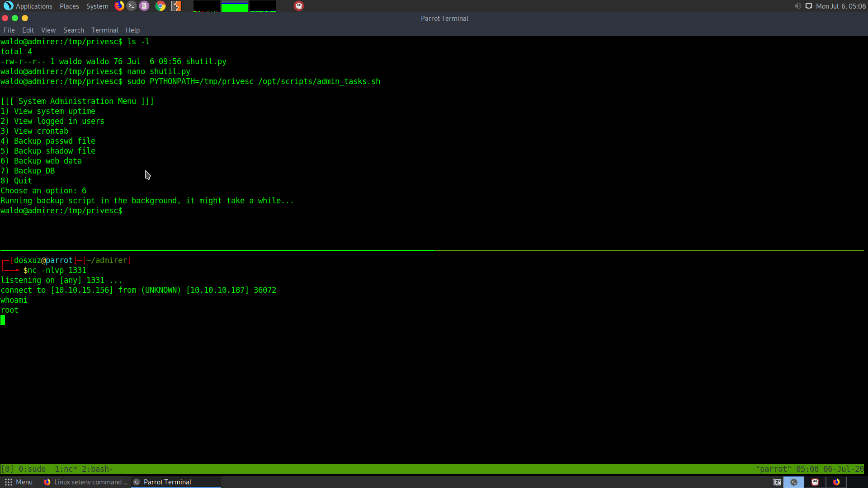The width and height of the screenshot is (868, 488).
Task: Switch to Linux setenv command Firefox window
Action: 86,482
